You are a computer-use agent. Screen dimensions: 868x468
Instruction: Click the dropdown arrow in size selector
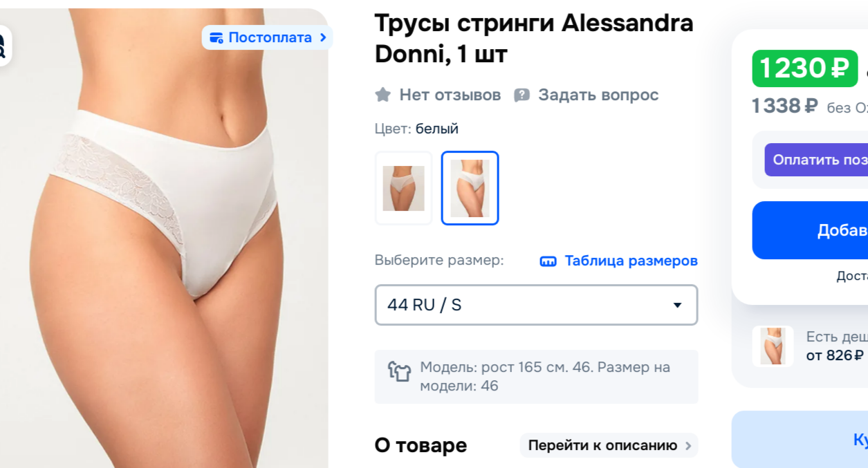click(678, 305)
